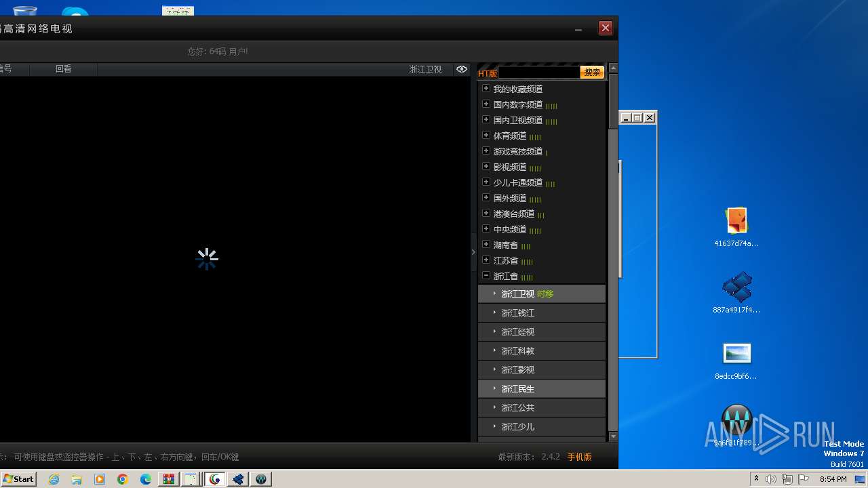This screenshot has height=488, width=868.
Task: Close the small background window
Action: pos(650,118)
